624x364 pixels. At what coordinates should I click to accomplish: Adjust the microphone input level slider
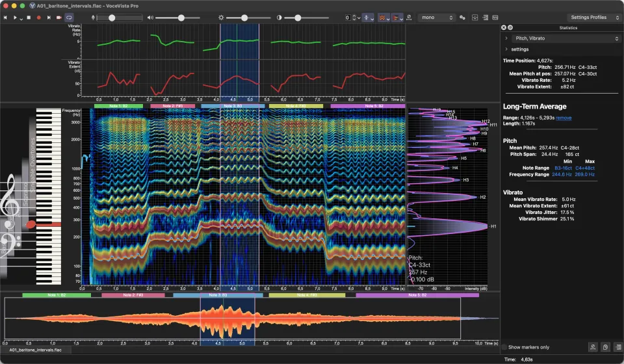click(120, 18)
